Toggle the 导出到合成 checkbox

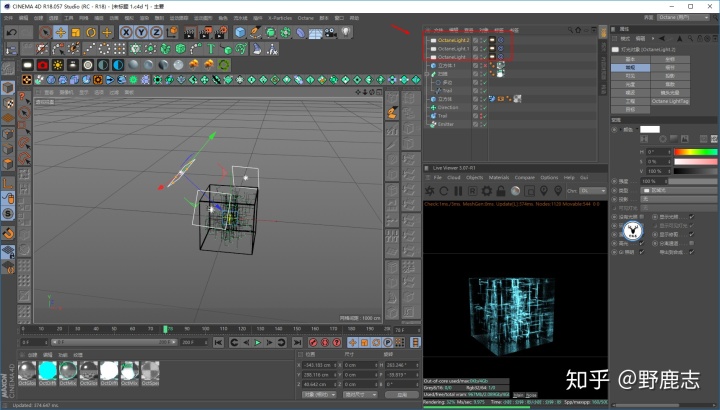coord(692,252)
